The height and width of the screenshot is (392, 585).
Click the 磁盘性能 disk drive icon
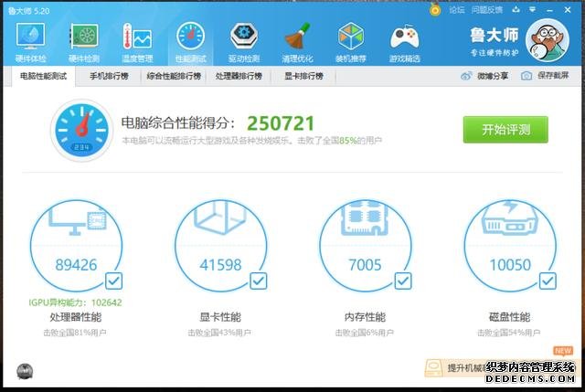pos(510,218)
